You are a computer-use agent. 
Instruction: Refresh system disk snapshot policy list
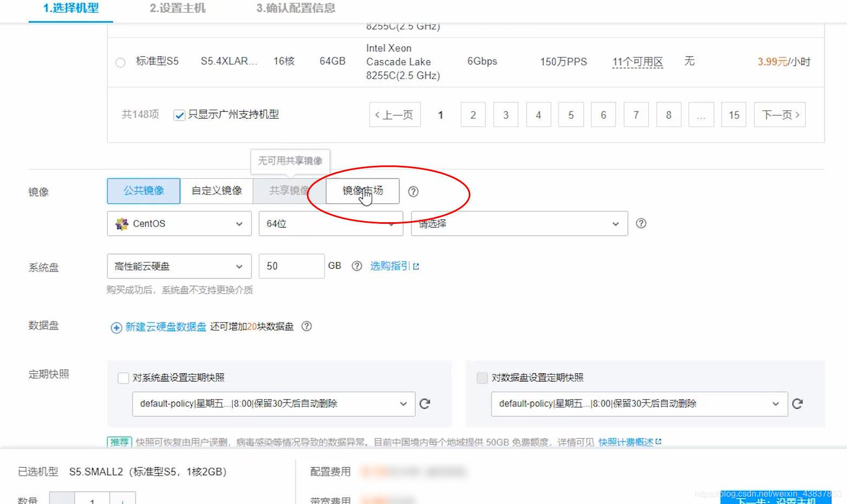click(425, 404)
